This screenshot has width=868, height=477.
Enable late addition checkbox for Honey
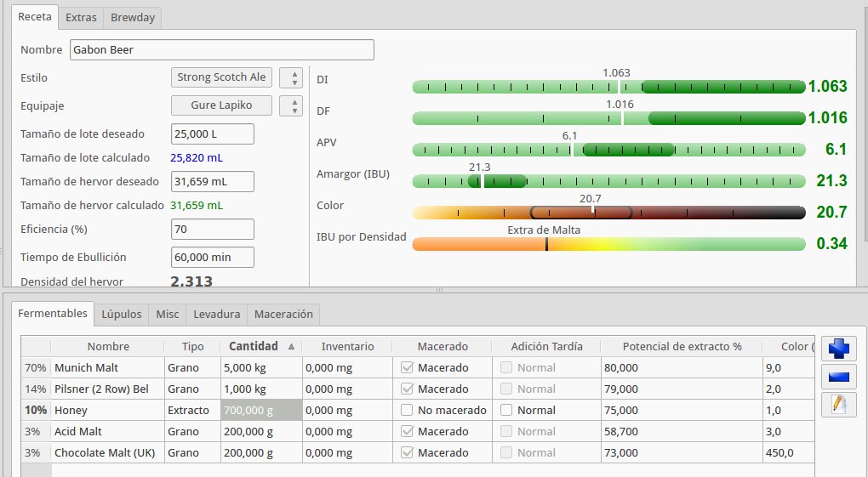507,410
